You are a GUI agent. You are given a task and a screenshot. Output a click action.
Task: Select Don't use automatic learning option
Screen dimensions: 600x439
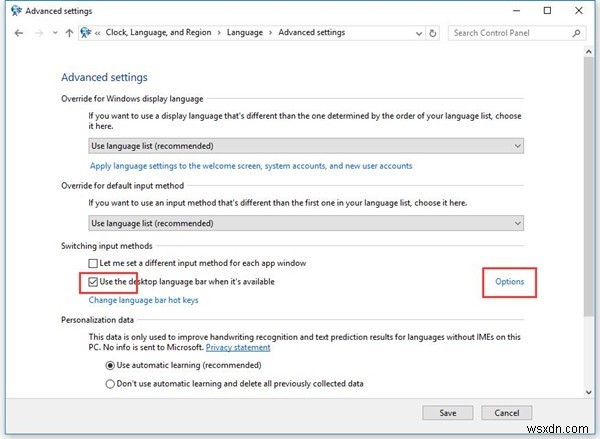pyautogui.click(x=110, y=383)
